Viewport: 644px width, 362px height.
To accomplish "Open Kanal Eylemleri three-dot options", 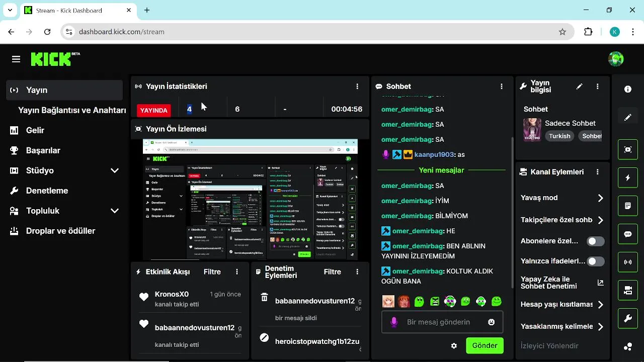I will click(x=598, y=172).
